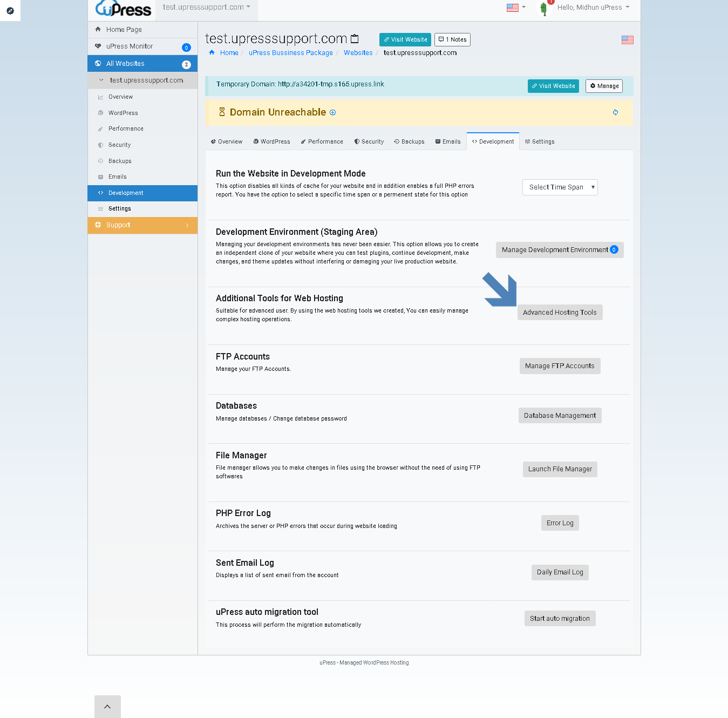Click the heartbeat icon beside uPress Monitor

pyautogui.click(x=98, y=46)
